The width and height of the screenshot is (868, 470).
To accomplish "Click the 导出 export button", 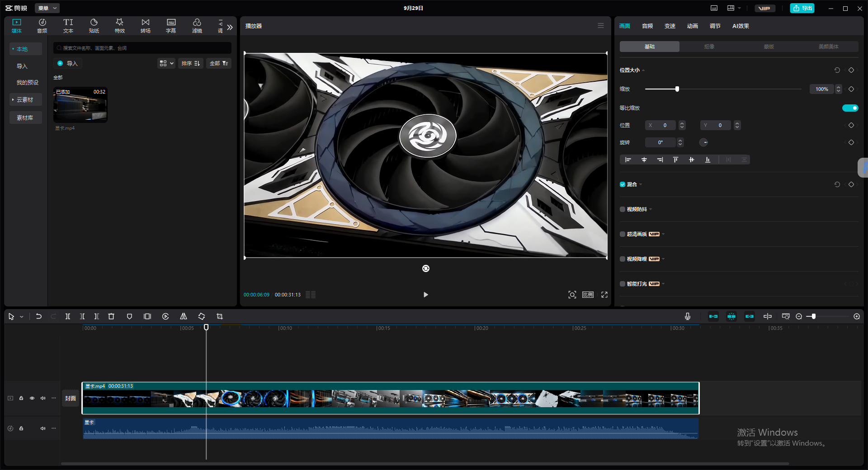I will click(802, 8).
